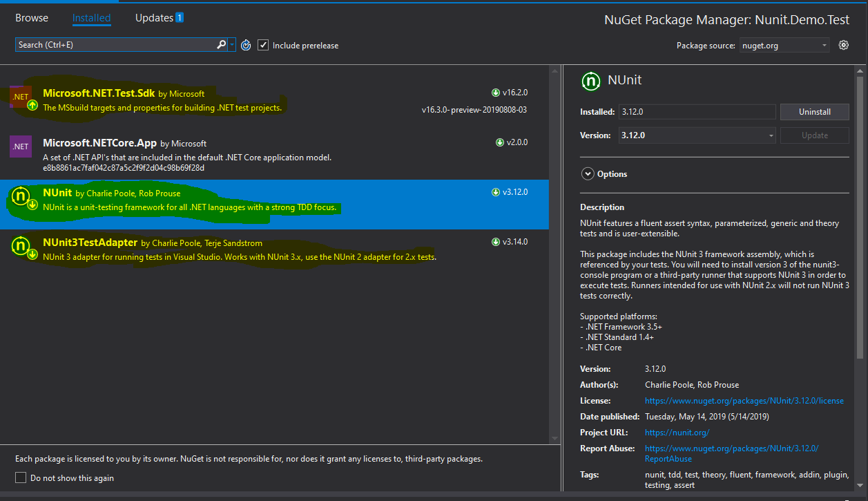Click into the package search field
Image resolution: width=868 pixels, height=501 pixels.
(114, 45)
